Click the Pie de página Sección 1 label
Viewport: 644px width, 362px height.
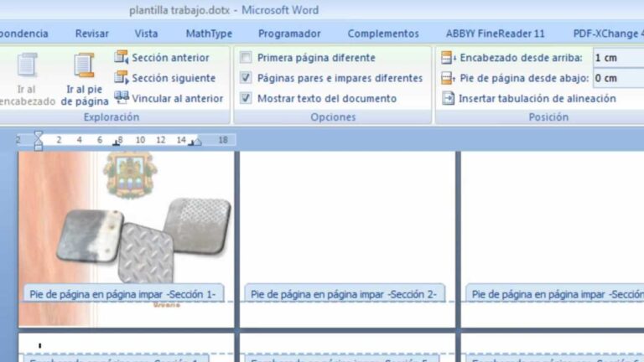[x=122, y=294]
